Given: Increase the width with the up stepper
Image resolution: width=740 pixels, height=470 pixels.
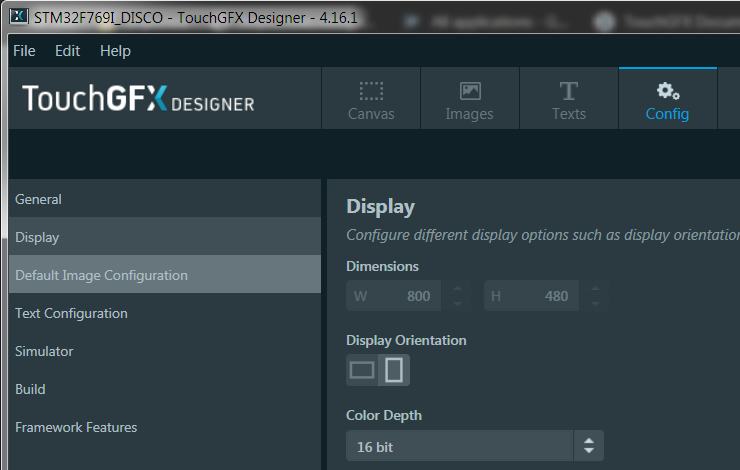Looking at the screenshot, I should (x=457, y=288).
